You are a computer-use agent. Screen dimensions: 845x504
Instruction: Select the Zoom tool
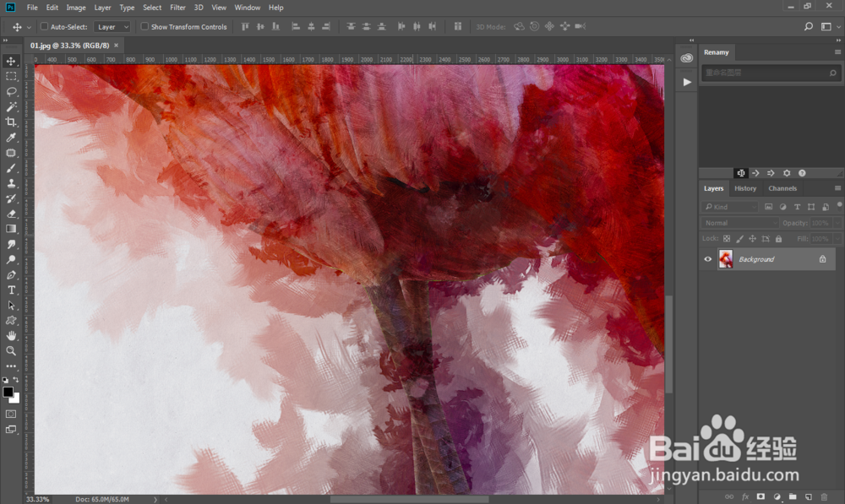click(11, 350)
